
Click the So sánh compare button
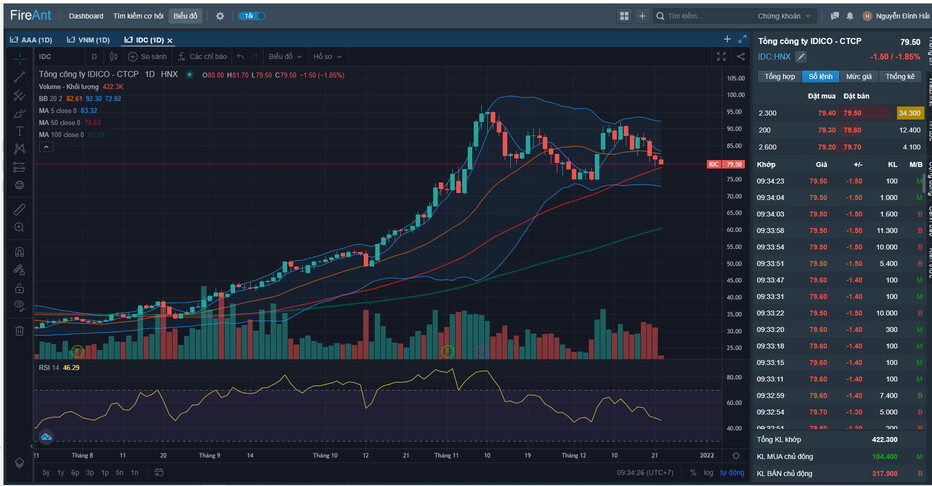pos(147,57)
